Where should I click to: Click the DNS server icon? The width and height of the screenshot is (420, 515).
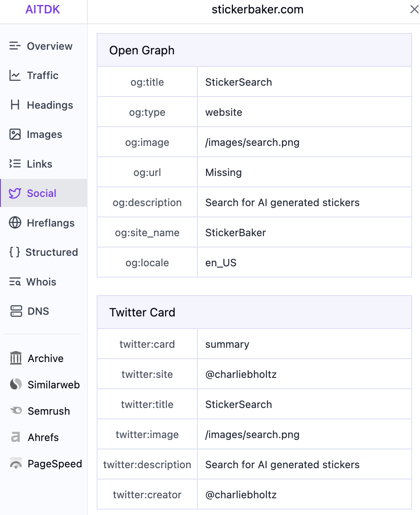pos(16,311)
